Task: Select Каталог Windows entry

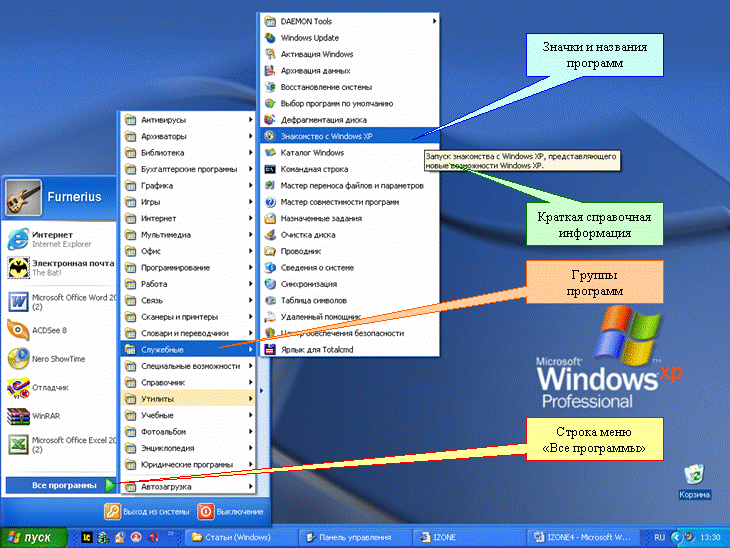Action: [350, 152]
